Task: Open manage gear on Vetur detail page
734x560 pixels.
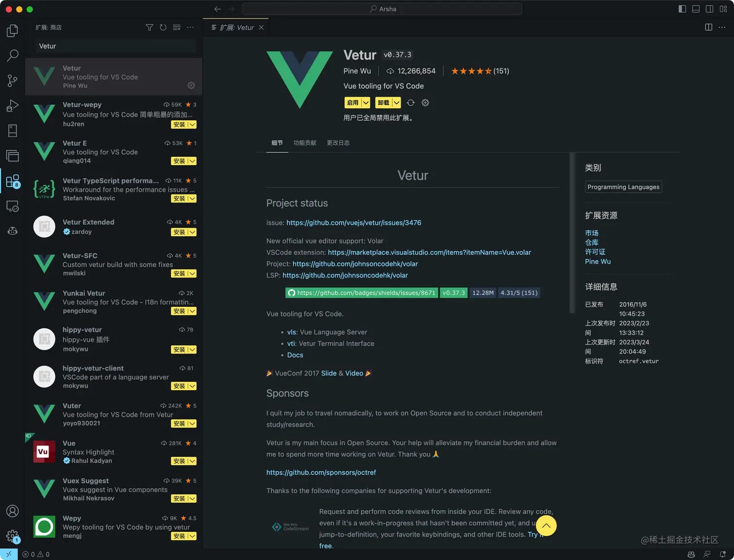Action: point(425,103)
